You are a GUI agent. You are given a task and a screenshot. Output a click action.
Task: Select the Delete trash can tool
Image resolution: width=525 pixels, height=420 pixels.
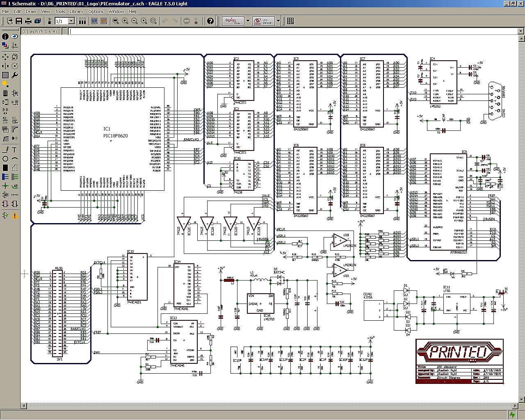[5, 93]
